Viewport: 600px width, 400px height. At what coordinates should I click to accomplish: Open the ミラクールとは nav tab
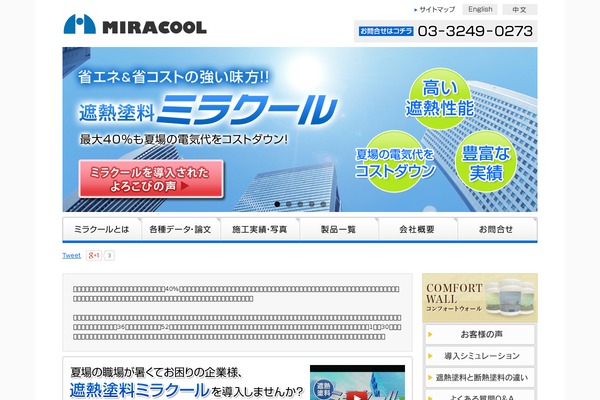pyautogui.click(x=102, y=229)
